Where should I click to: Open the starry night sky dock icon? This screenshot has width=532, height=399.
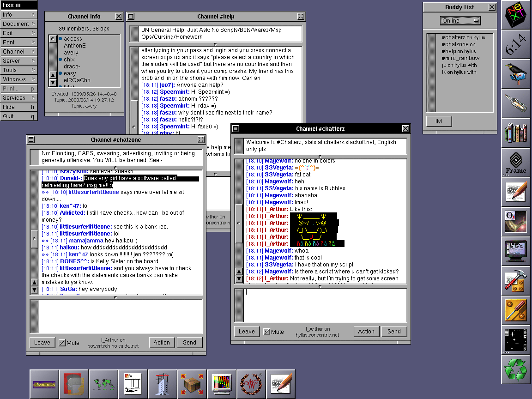(x=516, y=339)
